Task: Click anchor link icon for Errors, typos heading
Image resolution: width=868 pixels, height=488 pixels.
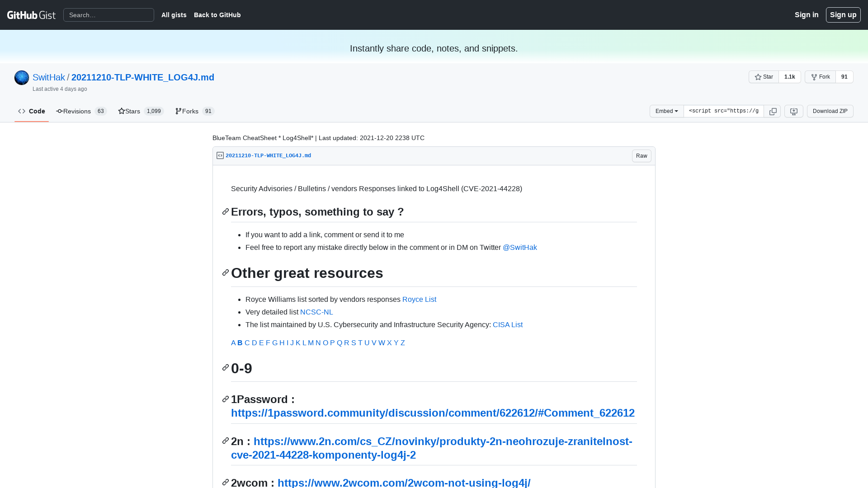Action: click(x=226, y=211)
